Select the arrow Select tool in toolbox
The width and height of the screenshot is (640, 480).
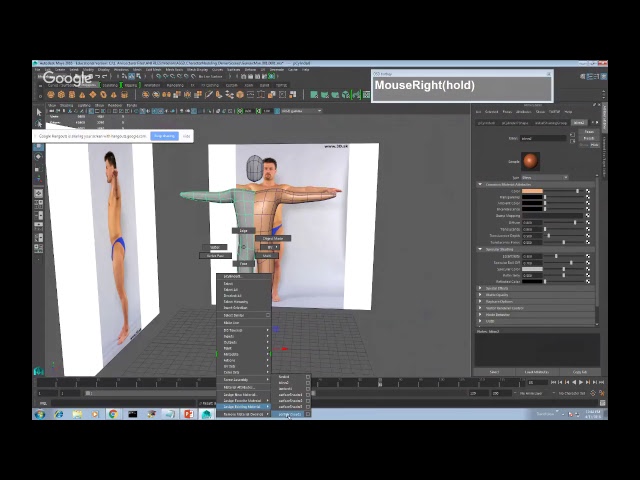39,112
